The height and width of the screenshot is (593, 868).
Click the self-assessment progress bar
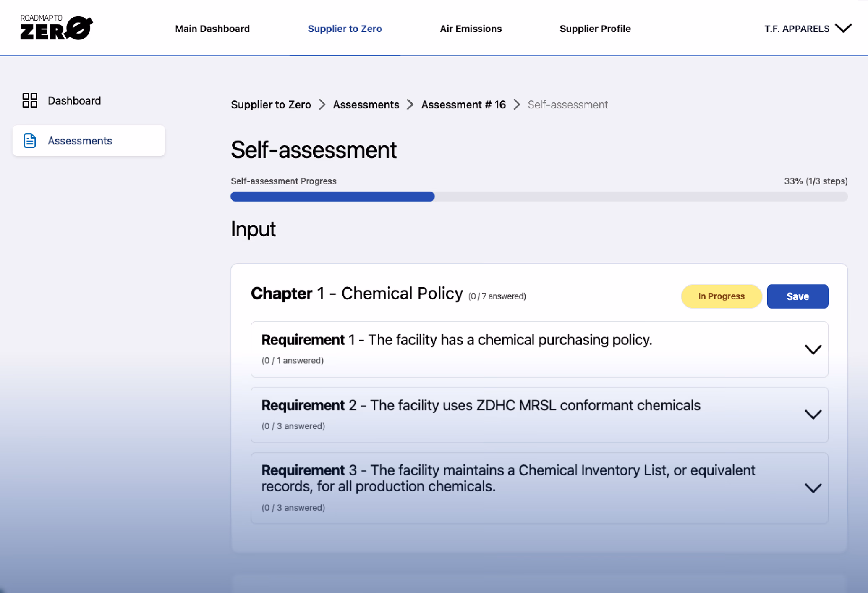[539, 196]
